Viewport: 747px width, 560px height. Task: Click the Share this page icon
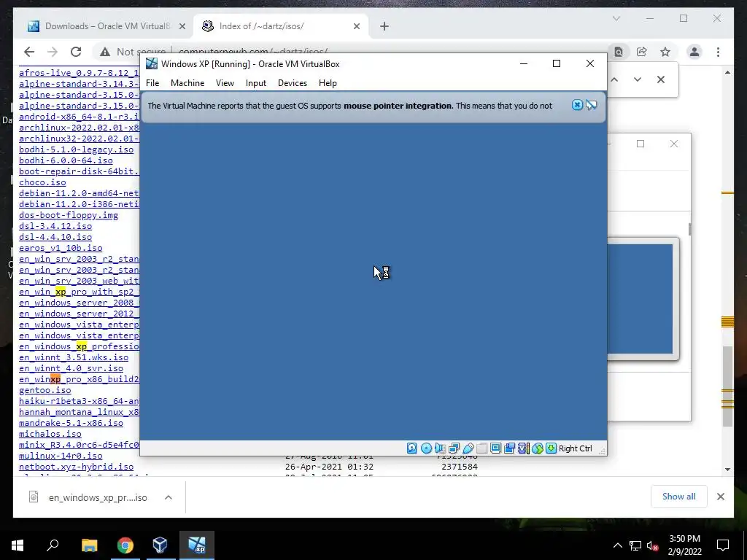coord(642,52)
